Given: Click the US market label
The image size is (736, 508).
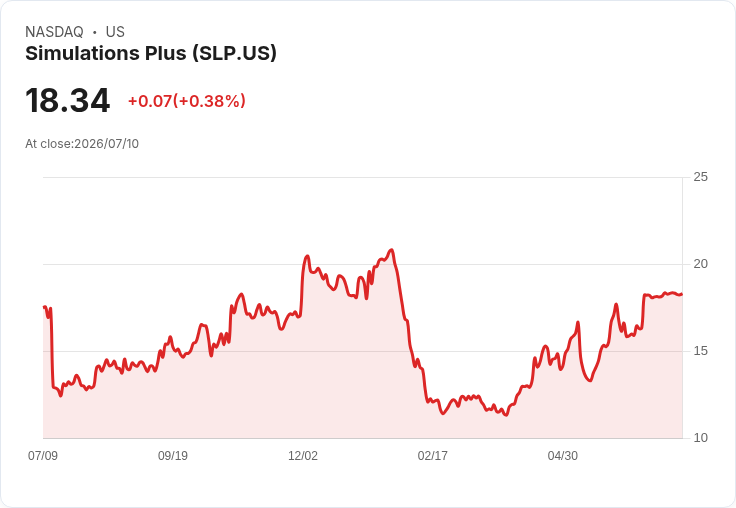Looking at the screenshot, I should coord(115,32).
